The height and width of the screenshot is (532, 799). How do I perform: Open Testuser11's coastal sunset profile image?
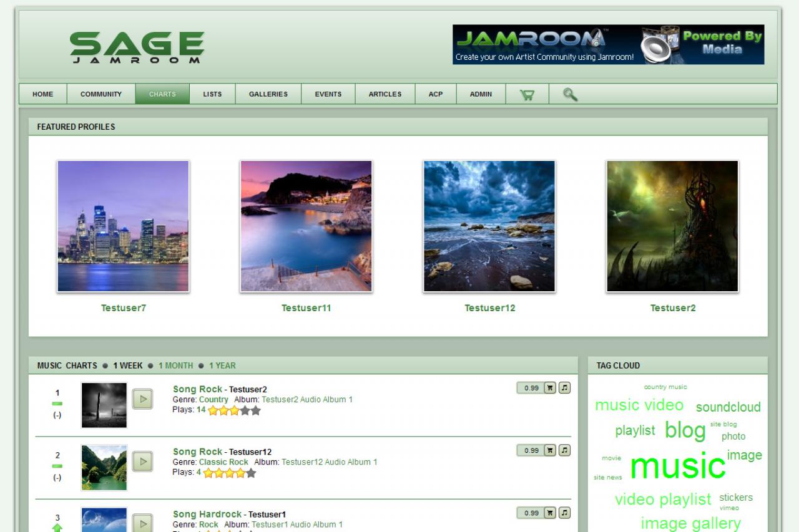click(306, 226)
